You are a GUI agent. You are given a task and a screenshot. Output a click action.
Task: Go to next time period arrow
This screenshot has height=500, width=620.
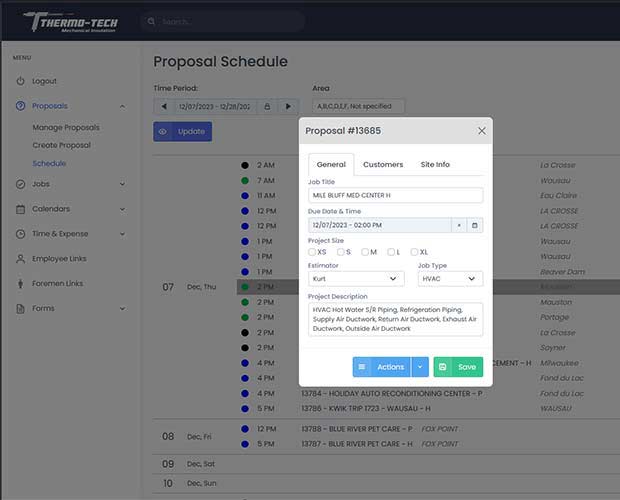point(288,106)
